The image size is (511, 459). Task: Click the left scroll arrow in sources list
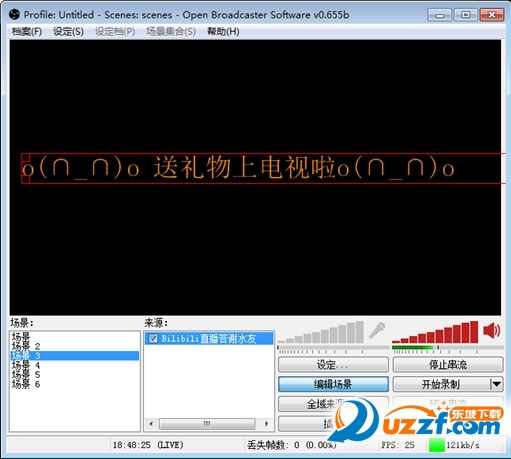[151, 424]
